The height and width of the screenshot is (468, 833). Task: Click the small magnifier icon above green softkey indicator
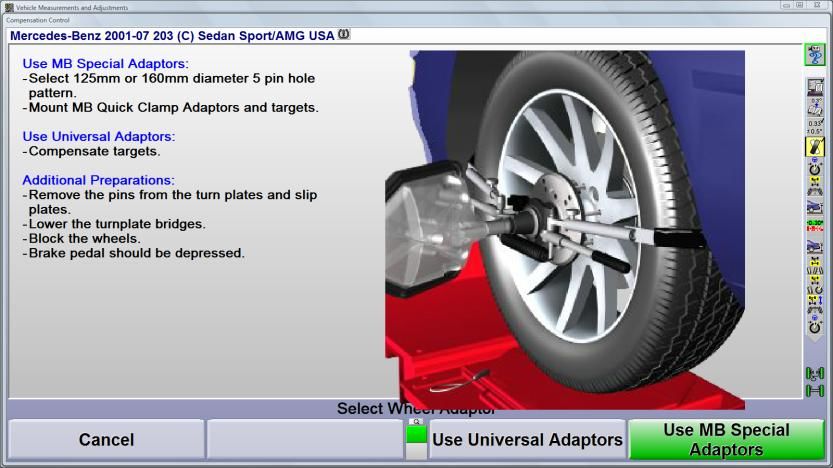tap(416, 422)
